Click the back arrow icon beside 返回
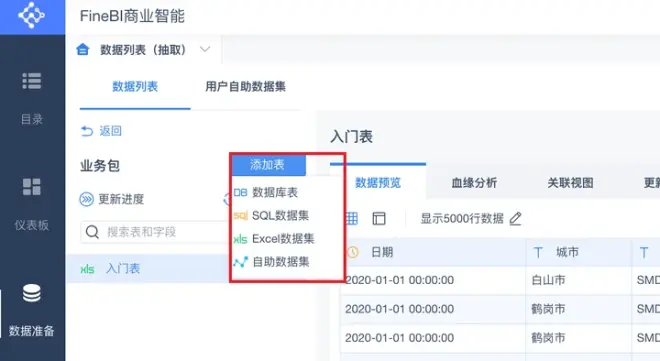The width and height of the screenshot is (660, 361). point(87,131)
